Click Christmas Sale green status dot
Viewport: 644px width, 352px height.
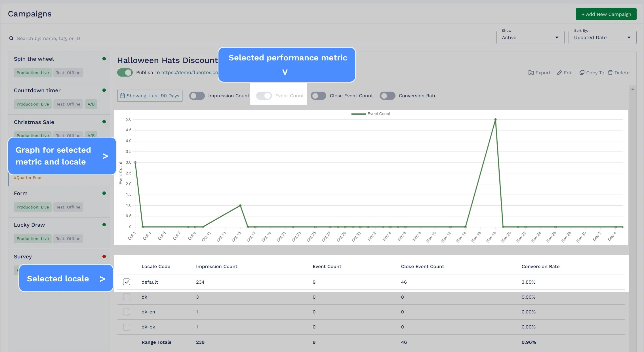104,122
